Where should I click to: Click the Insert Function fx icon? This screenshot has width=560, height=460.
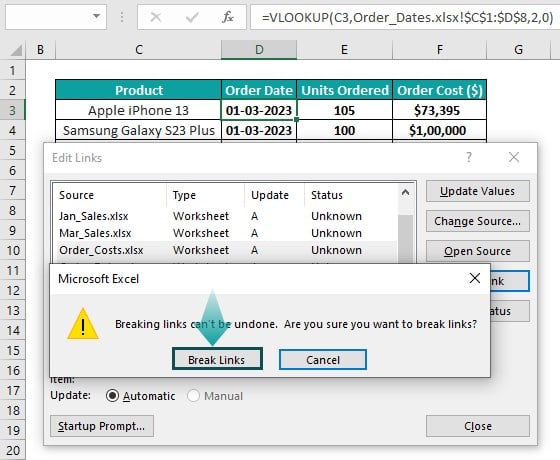tap(228, 17)
